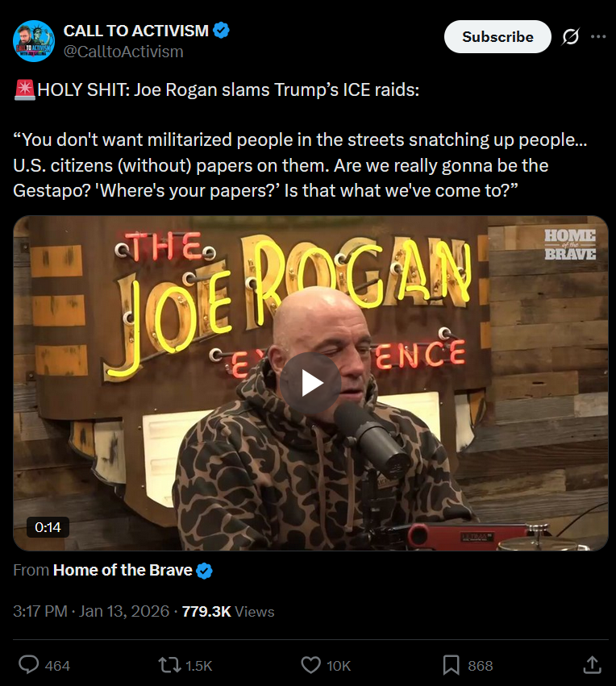Open the CALL TO ACTIVISM display name
This screenshot has width=616, height=686.
136,31
